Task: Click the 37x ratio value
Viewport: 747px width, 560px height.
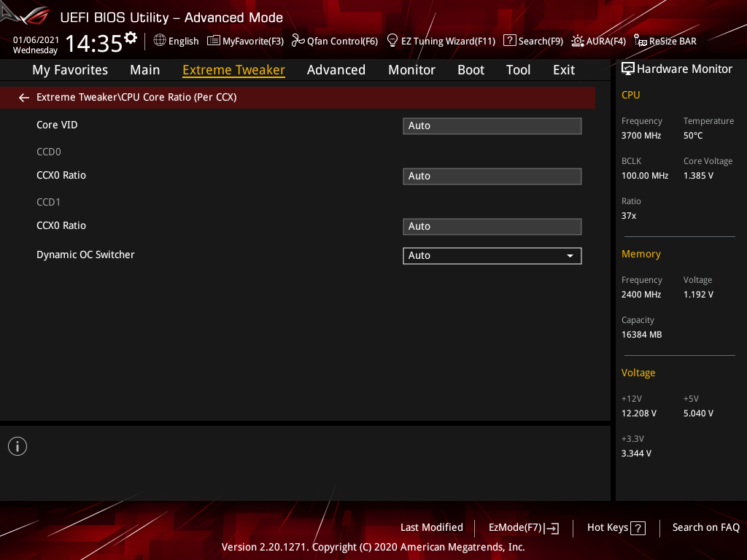Action: 628,216
